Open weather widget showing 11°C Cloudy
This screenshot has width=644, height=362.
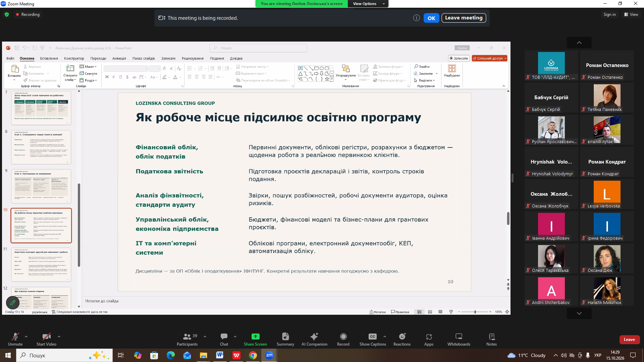pyautogui.click(x=527, y=355)
